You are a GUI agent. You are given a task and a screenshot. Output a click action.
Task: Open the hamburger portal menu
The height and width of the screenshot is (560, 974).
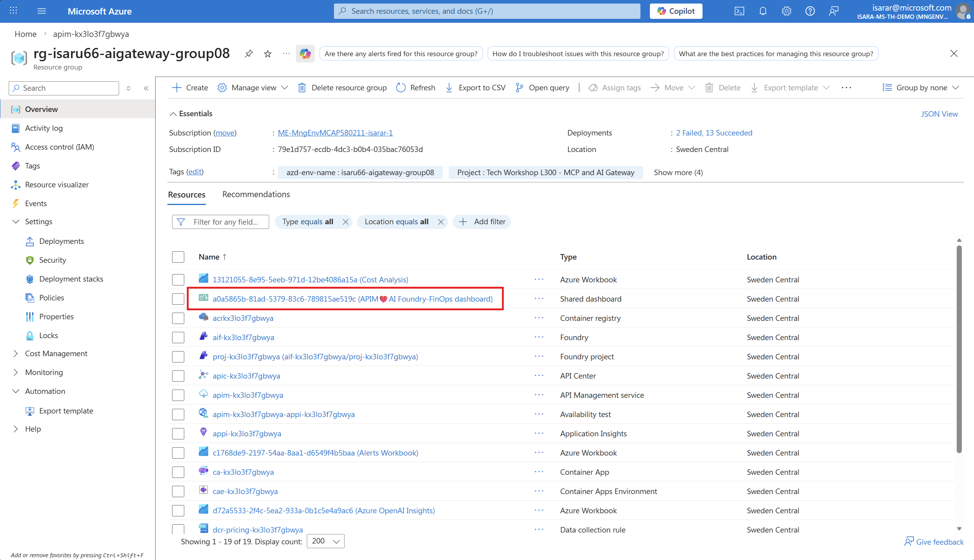tap(42, 11)
